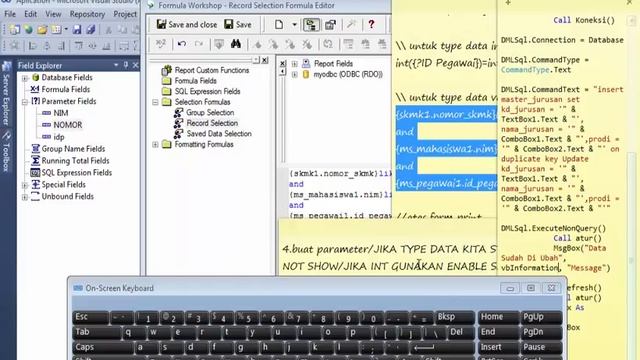Click the Esc key on On-Screen Keyboard
The width and height of the screenshot is (640, 360).
91,317
